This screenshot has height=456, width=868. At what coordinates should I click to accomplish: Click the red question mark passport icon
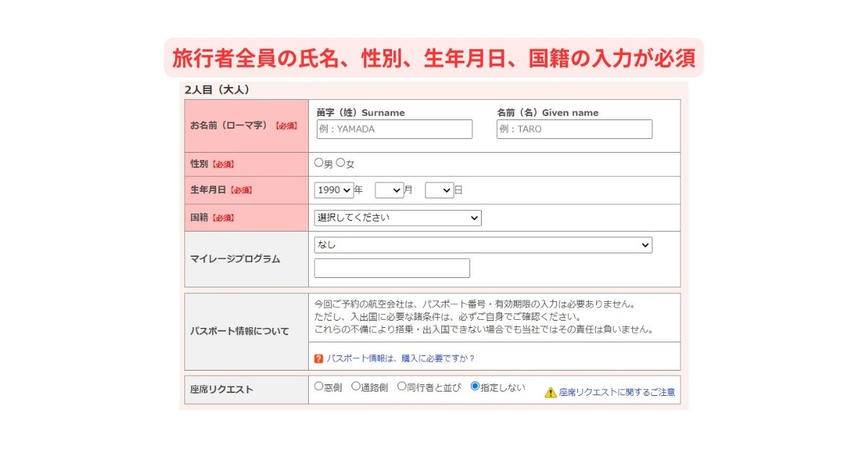319,358
